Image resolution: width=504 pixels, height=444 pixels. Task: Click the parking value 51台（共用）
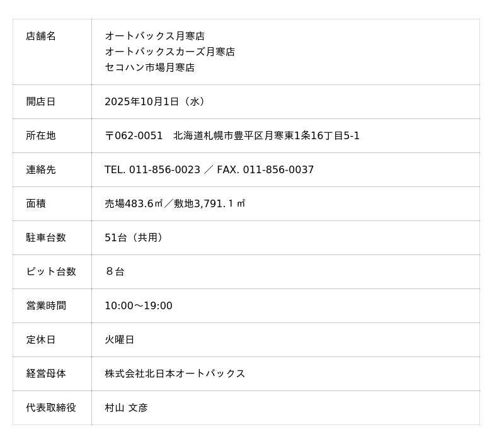coord(135,238)
